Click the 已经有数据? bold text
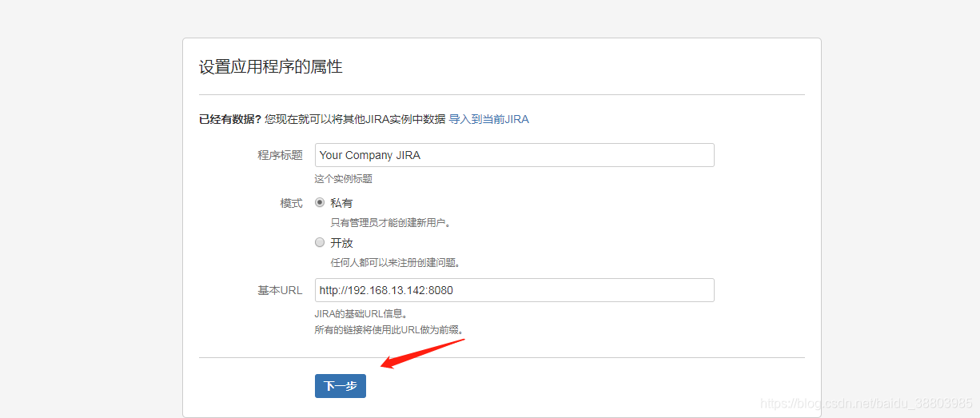 (x=230, y=119)
